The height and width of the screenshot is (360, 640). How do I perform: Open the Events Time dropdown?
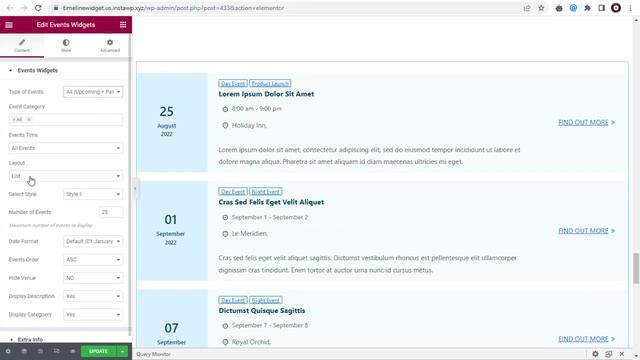point(66,148)
